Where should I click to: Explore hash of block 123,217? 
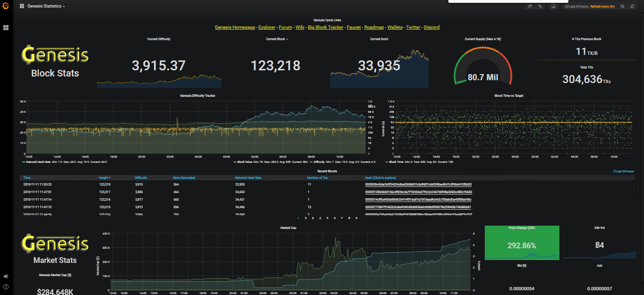point(419,192)
